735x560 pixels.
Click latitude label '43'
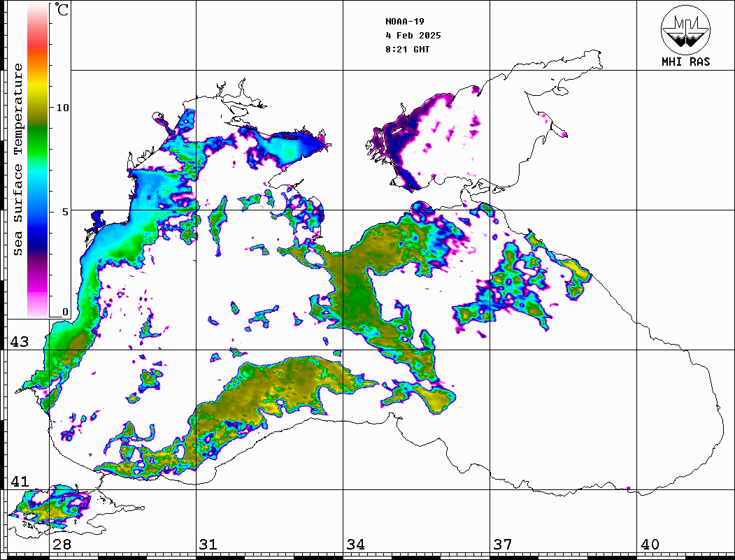pos(19,342)
